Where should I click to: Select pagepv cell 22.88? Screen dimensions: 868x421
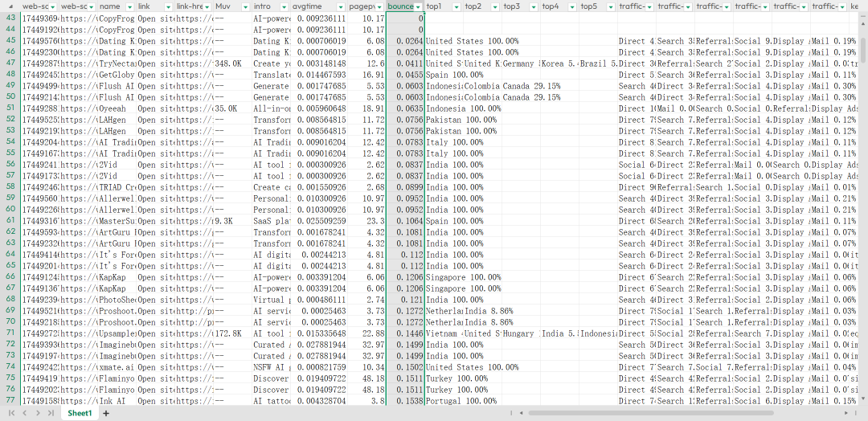click(x=366, y=333)
